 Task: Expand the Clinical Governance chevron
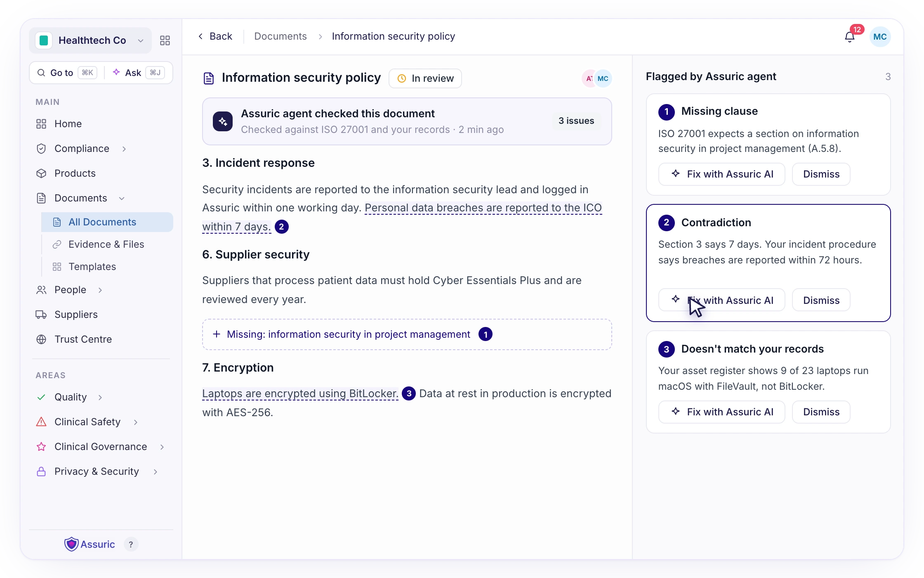pos(162,447)
